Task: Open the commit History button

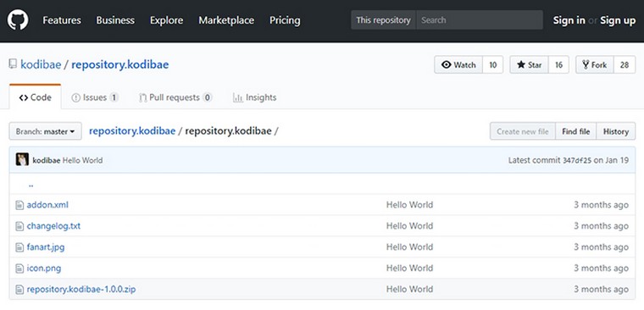Action: [616, 131]
